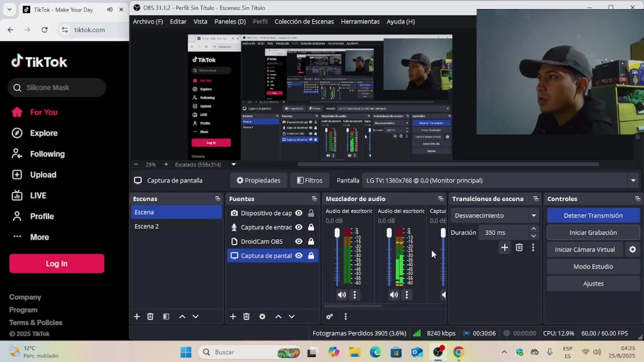The image size is (644, 362).
Task: Toggle visibility of Captura de entrada source
Action: click(299, 227)
